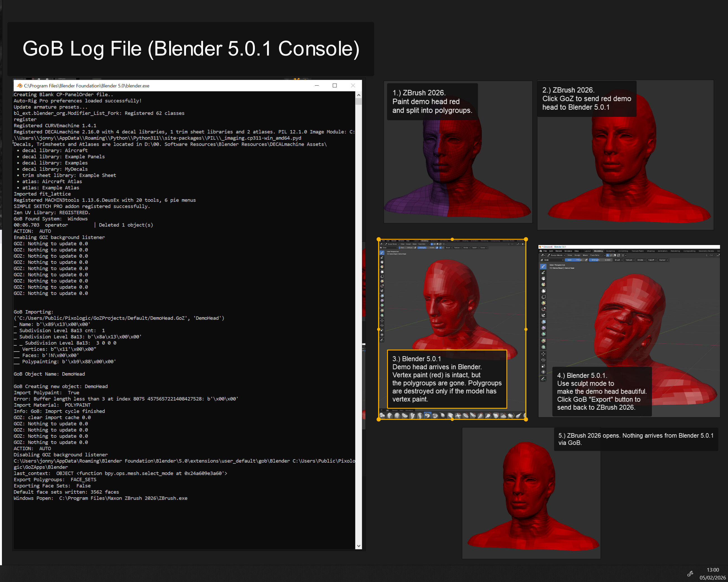Screen dimensions: 728x582
Task: Select Edit Face Set tool in Draw-brush Blender
Action: pyautogui.click(x=382, y=311)
